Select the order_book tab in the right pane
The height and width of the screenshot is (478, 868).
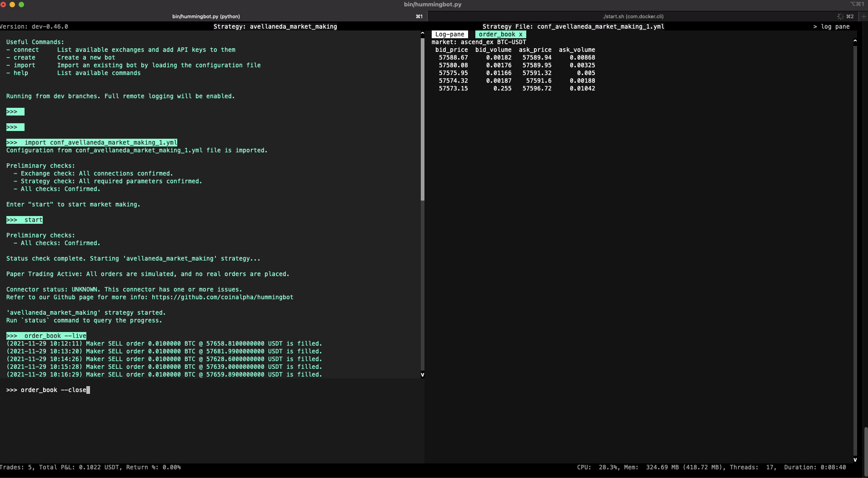497,34
